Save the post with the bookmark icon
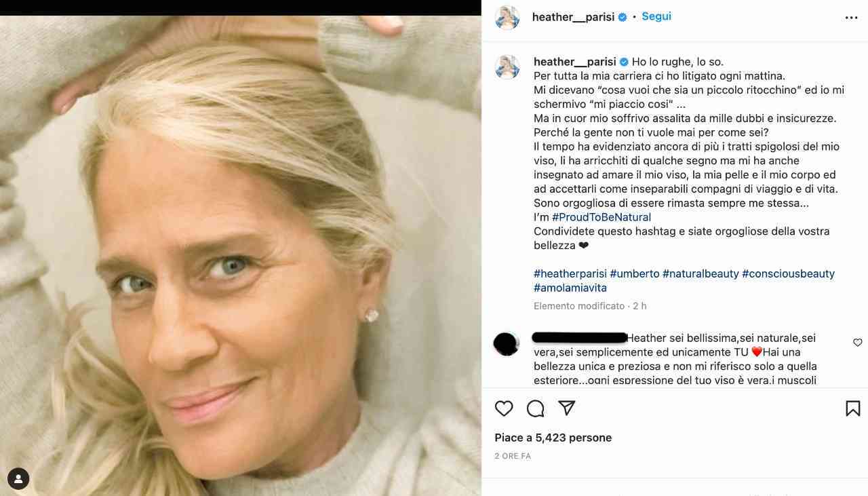The width and height of the screenshot is (868, 496). click(853, 408)
